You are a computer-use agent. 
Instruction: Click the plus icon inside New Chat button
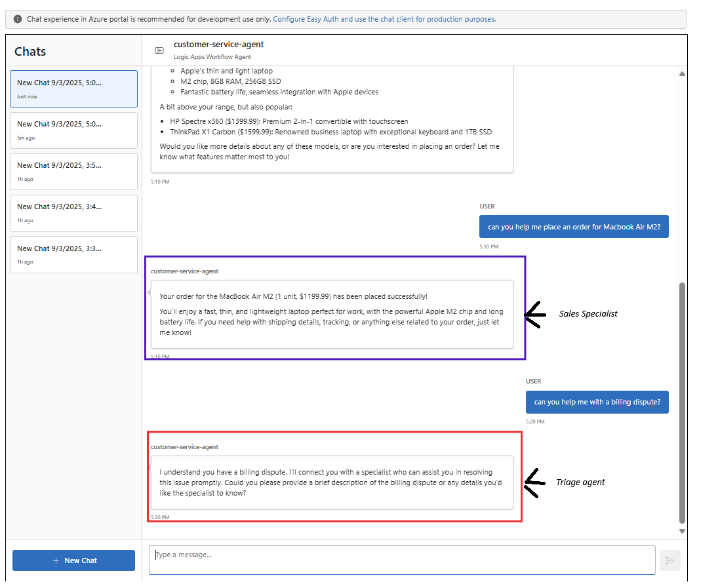pyautogui.click(x=54, y=560)
